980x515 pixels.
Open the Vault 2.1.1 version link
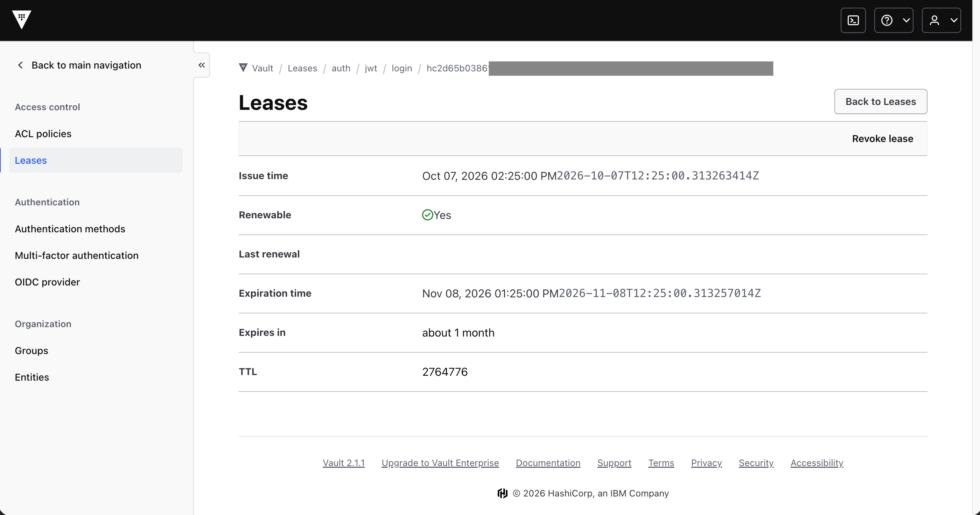pyautogui.click(x=344, y=463)
